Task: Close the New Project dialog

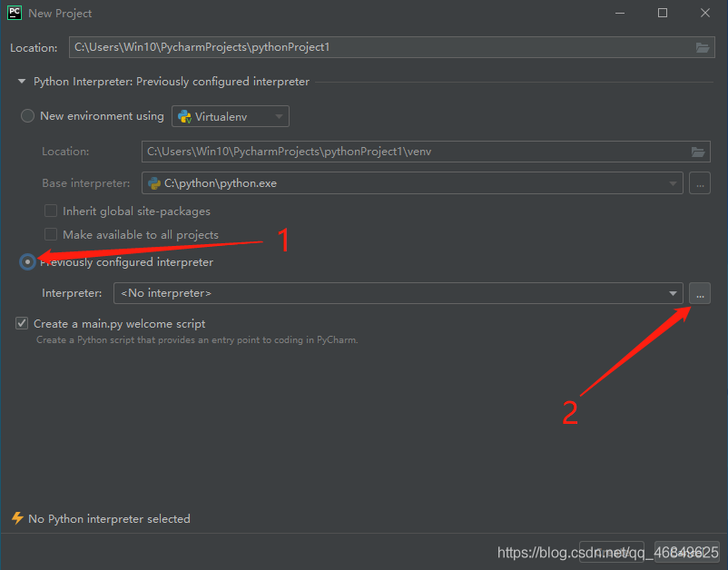Action: pos(704,13)
